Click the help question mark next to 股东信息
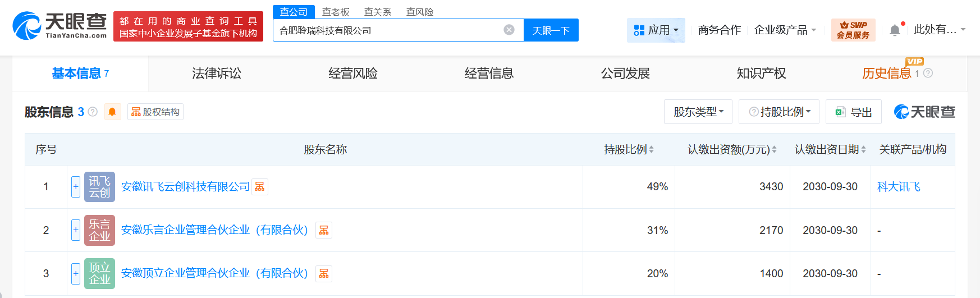 point(93,112)
